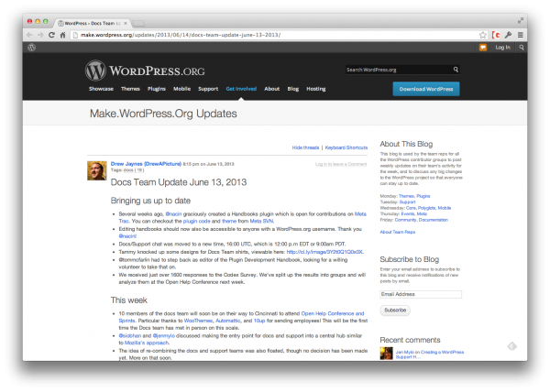Open the Docs Team shirts cl.ly image link
550x392 pixels.
coord(324,252)
